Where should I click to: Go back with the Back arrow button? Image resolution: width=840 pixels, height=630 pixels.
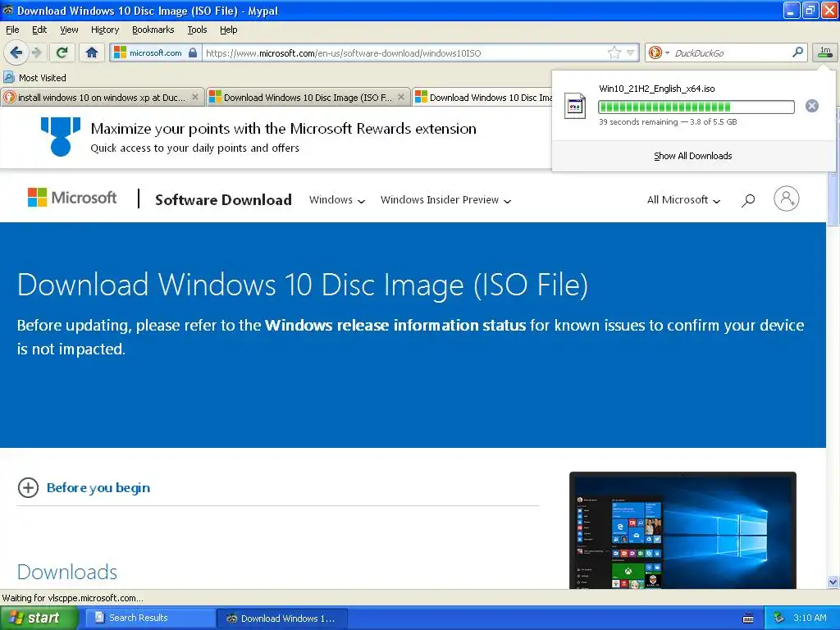(x=16, y=52)
